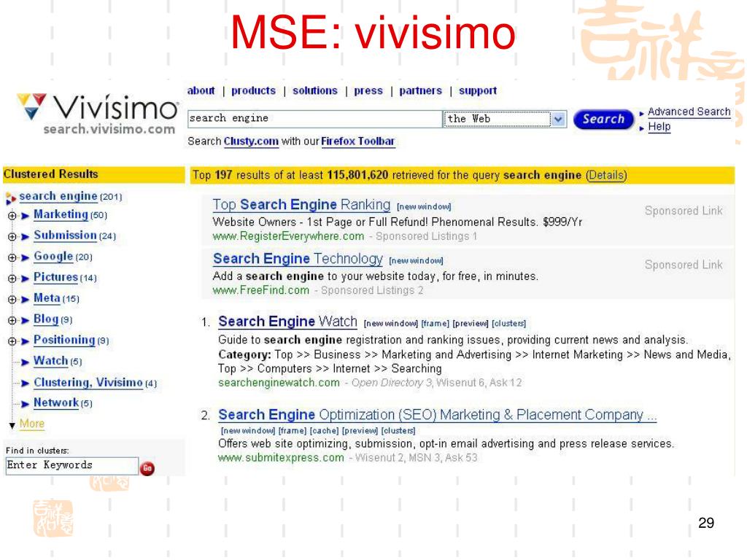Click www.FreeFind.com URL text
Viewport: 747px width, 560px height.
pyautogui.click(x=261, y=290)
